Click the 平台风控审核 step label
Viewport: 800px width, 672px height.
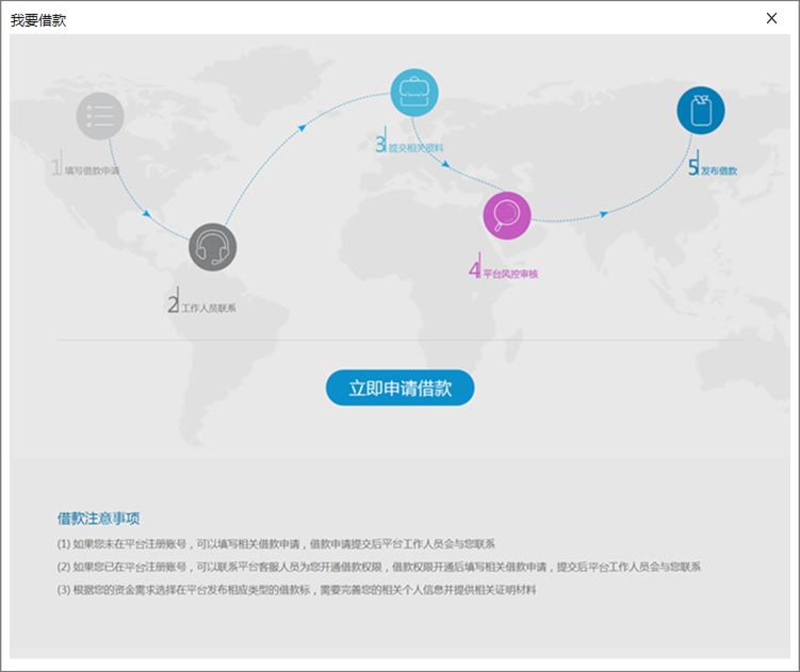(510, 274)
